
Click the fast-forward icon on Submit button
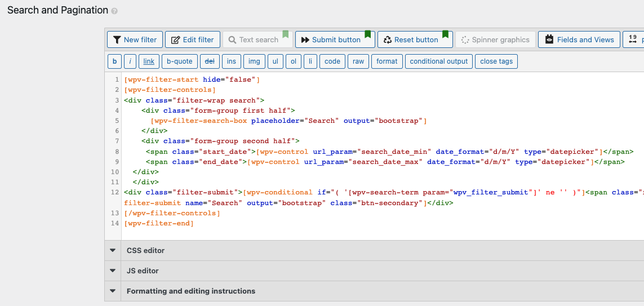[x=305, y=40]
